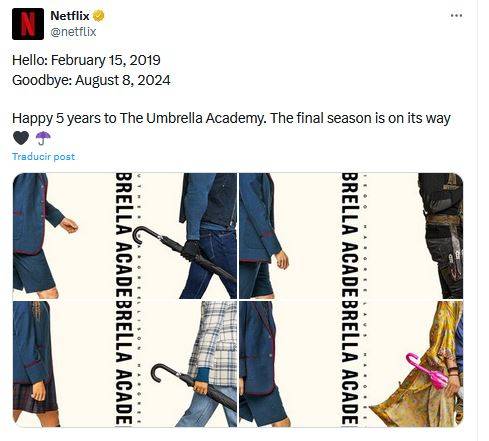The height and width of the screenshot is (441, 489).
Task: Click the @netflix handle
Action: point(73,32)
